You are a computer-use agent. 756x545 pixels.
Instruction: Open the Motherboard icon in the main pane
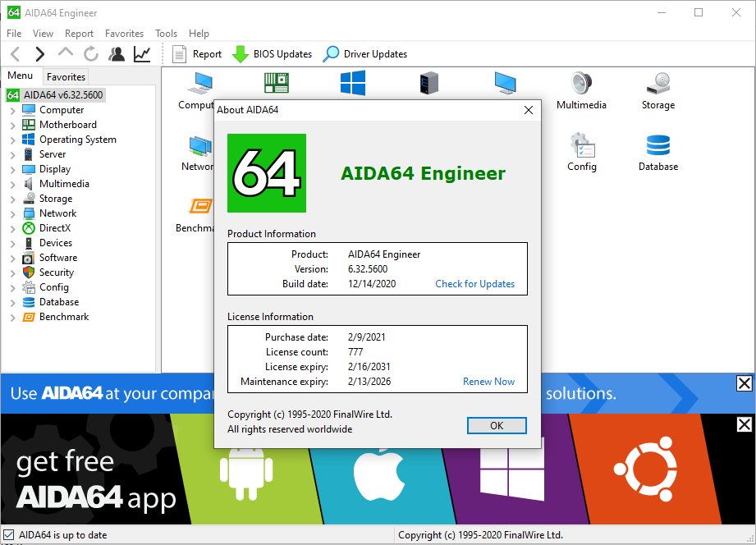[277, 82]
